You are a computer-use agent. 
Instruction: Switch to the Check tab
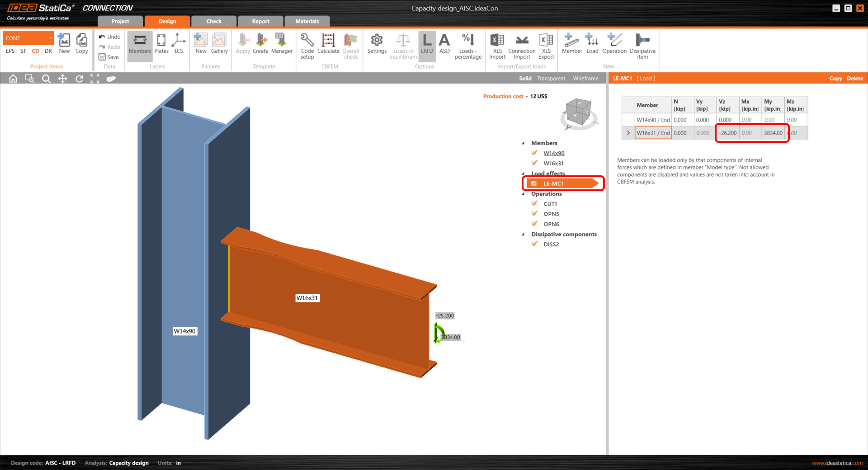pyautogui.click(x=214, y=21)
